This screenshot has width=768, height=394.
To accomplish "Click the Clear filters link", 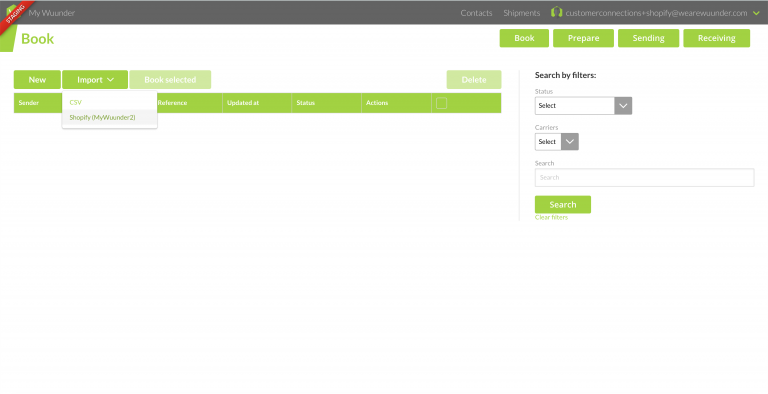I will (552, 217).
